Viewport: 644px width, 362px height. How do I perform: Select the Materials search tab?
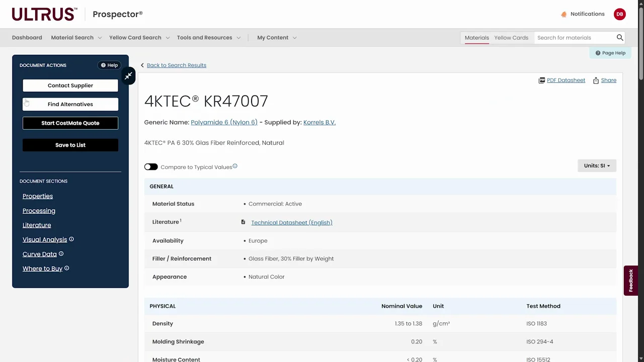click(x=477, y=38)
